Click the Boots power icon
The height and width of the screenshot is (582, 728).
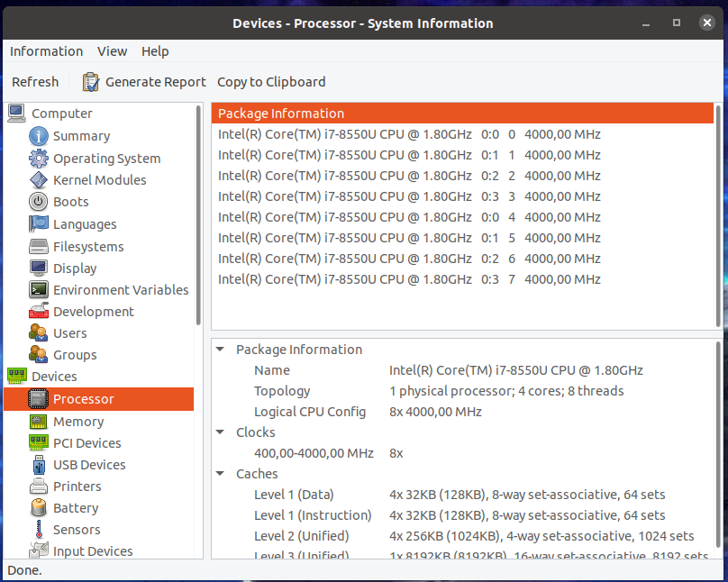[x=39, y=202]
